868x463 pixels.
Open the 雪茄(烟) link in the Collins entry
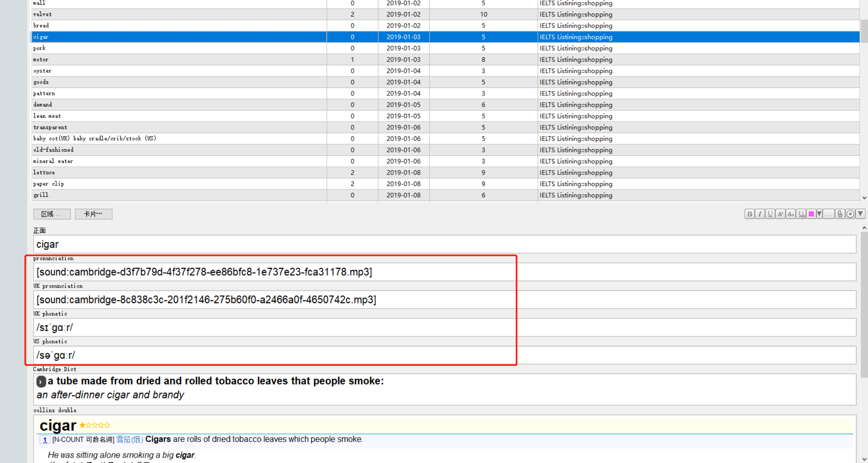[x=129, y=439]
